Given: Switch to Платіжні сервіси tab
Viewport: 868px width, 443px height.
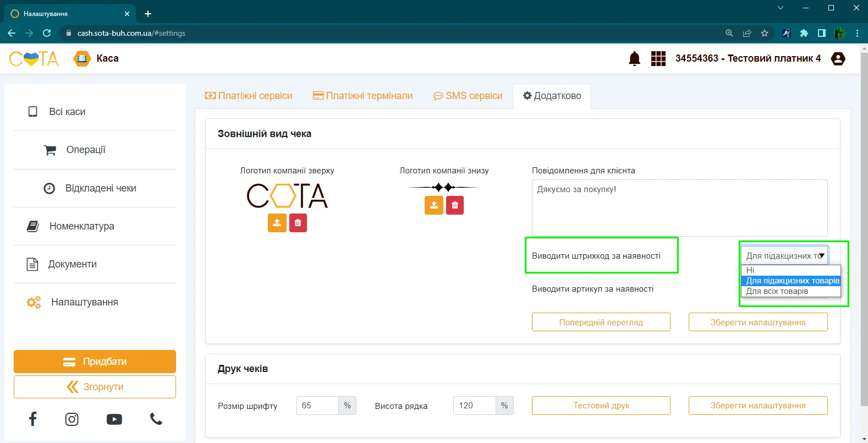Looking at the screenshot, I should coord(249,96).
